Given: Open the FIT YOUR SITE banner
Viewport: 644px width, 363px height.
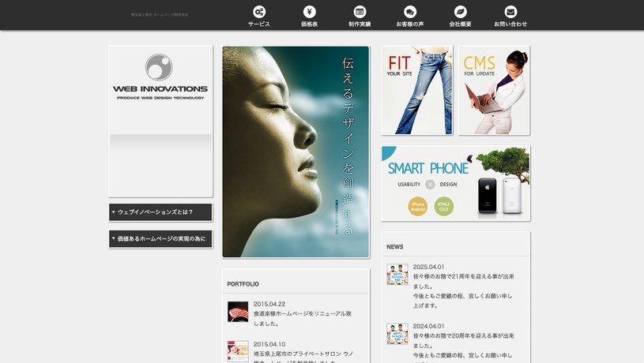Looking at the screenshot, I should (417, 90).
